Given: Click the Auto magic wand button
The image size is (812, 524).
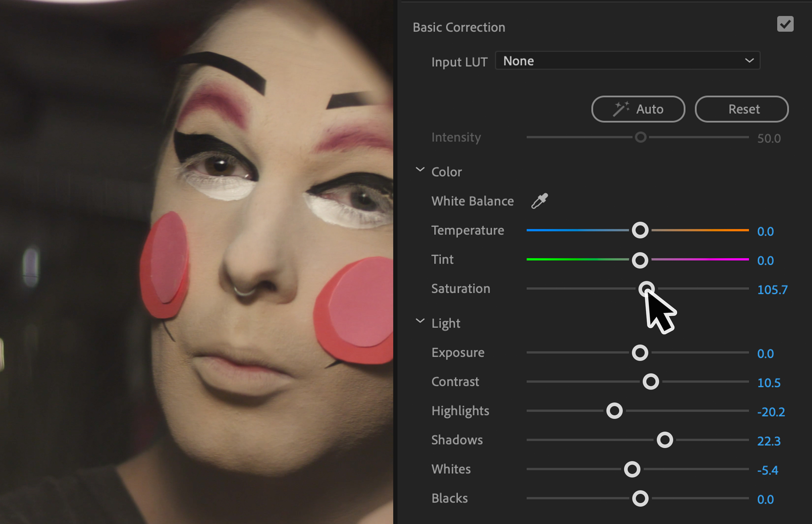Looking at the screenshot, I should [638, 109].
